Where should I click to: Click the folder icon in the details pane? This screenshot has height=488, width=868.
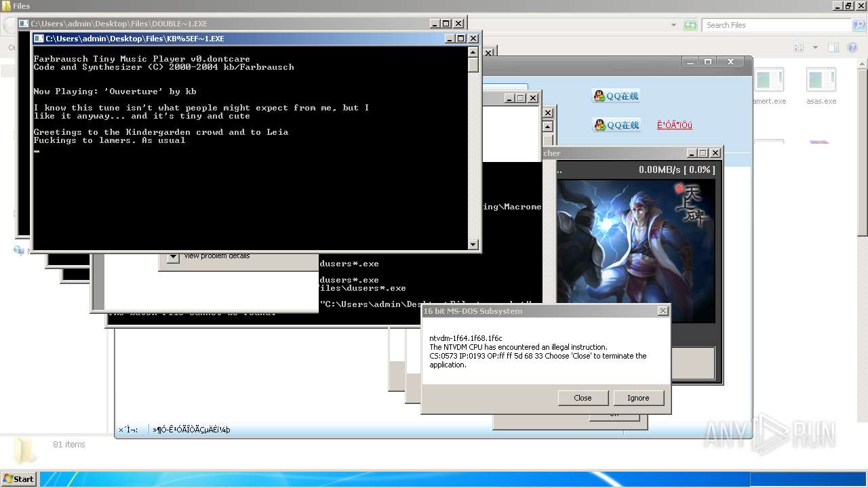click(24, 450)
